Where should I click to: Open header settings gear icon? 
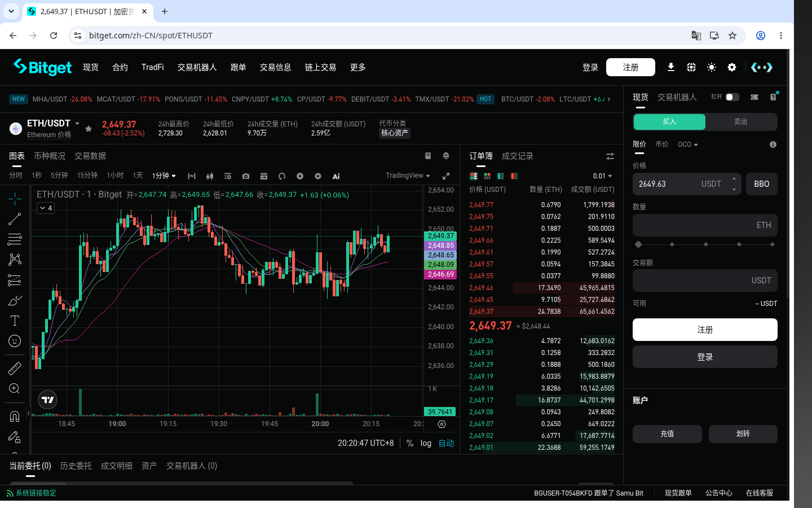pyautogui.click(x=732, y=67)
